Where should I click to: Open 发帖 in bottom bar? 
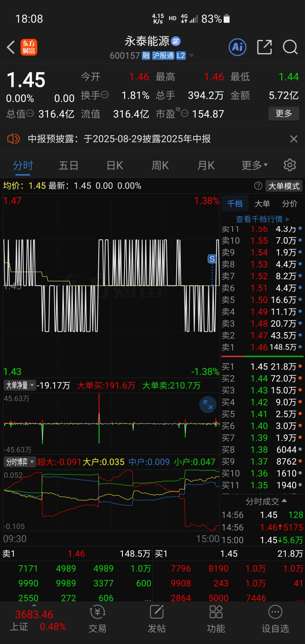point(157,619)
